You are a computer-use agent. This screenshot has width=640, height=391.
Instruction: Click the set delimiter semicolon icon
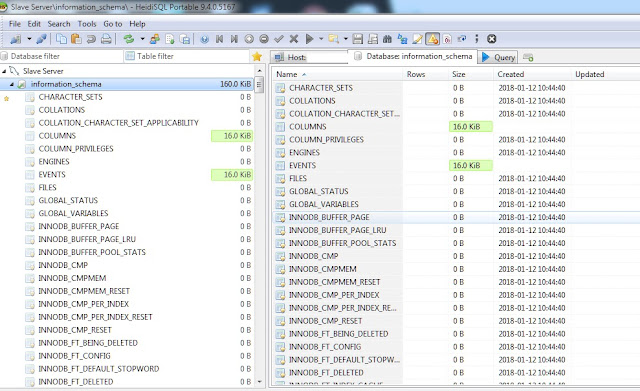477,39
